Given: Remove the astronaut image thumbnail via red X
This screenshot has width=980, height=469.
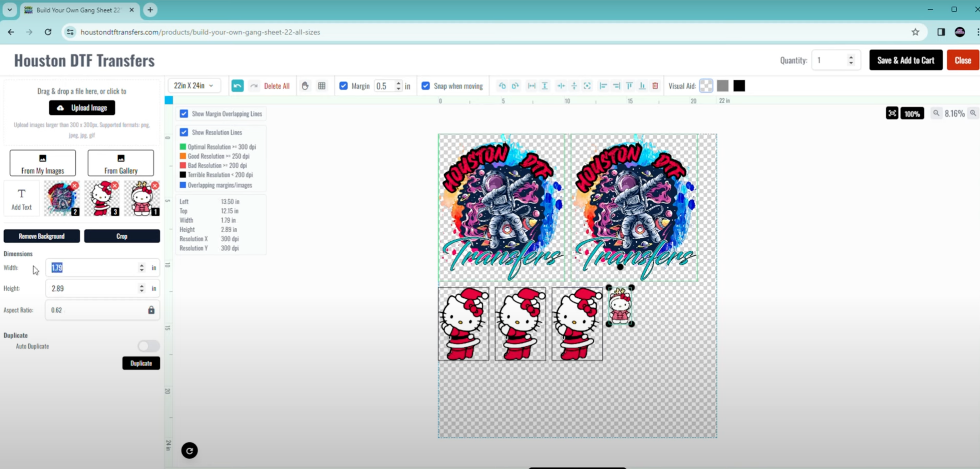Looking at the screenshot, I should (75, 186).
